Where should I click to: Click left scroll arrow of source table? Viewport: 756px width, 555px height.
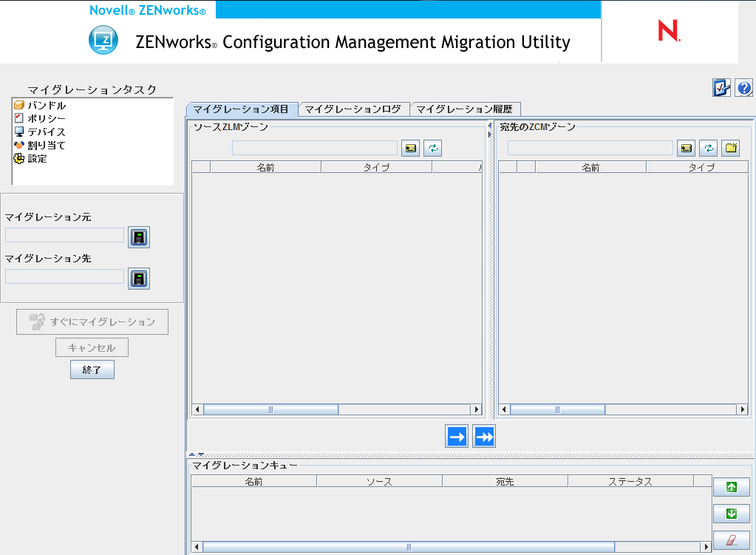[197, 410]
